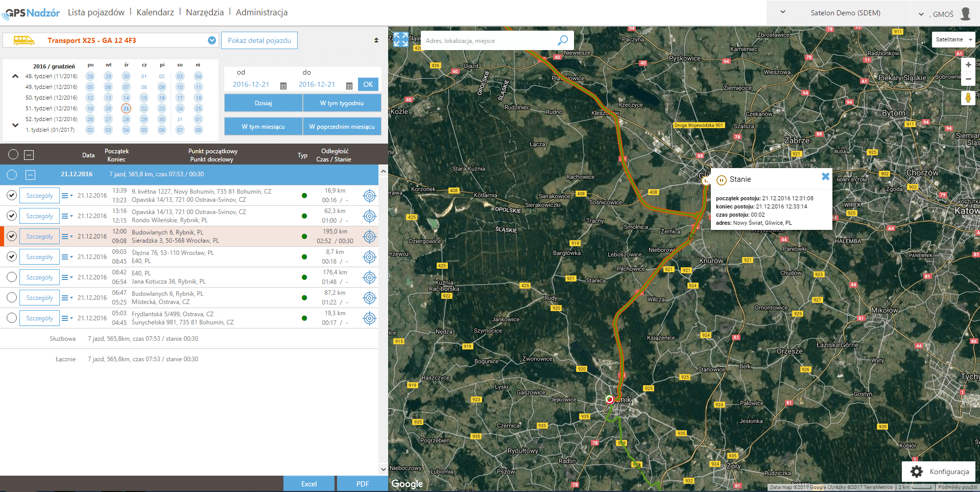Viewport: 980px width, 492px height.
Task: Collapse the top panel with up arrow
Action: [x=376, y=40]
